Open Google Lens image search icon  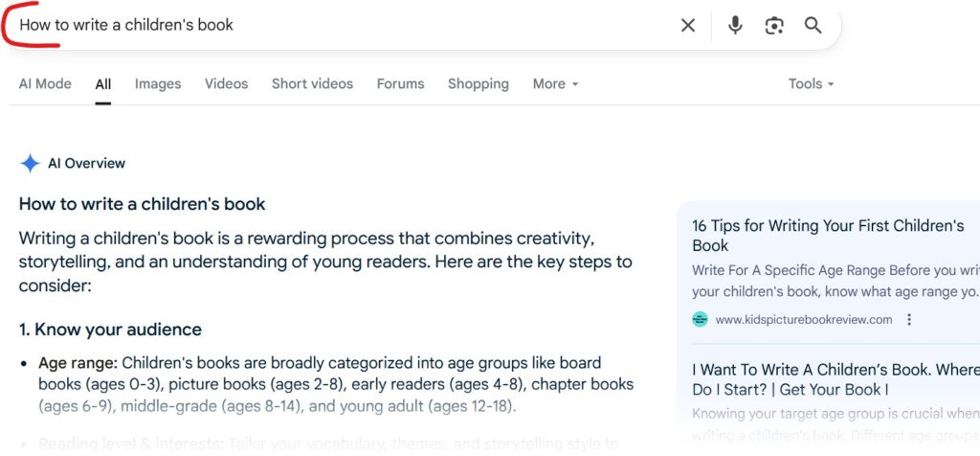(774, 26)
